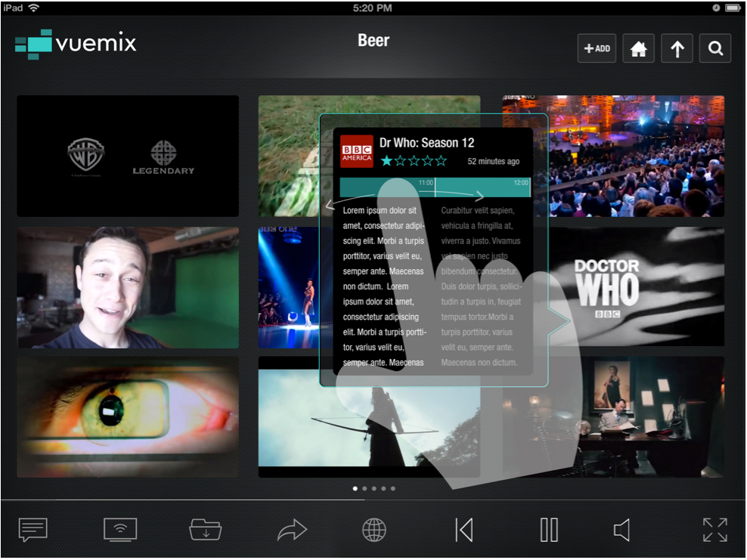Select the studio audience thumbnail
This screenshot has width=747, height=560.
(636, 156)
